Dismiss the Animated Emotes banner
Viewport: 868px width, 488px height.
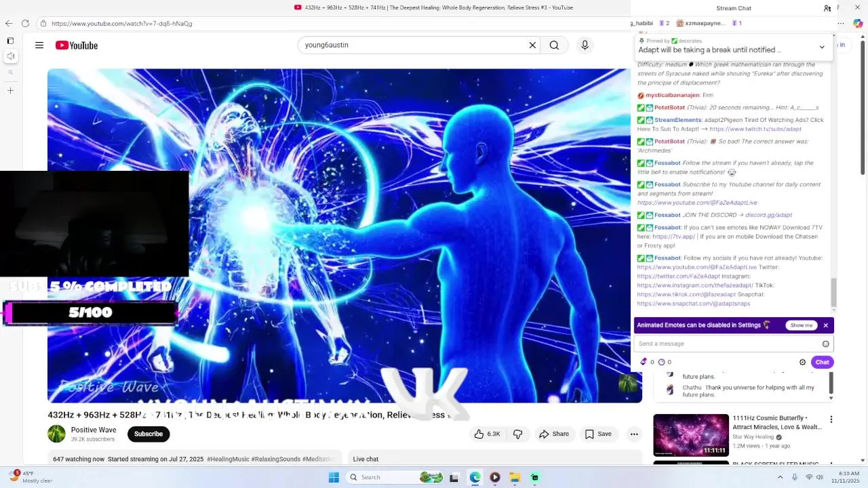click(825, 325)
